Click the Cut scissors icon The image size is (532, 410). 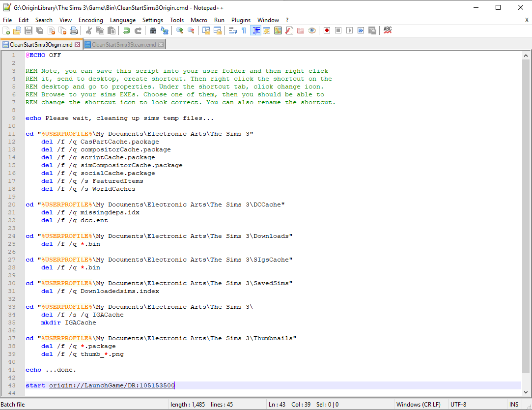click(89, 30)
